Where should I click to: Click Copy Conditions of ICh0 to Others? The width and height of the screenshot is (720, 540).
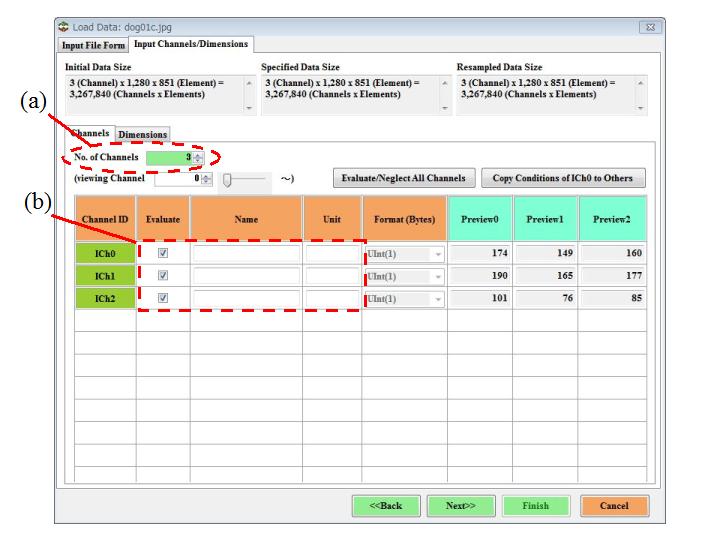(x=564, y=179)
